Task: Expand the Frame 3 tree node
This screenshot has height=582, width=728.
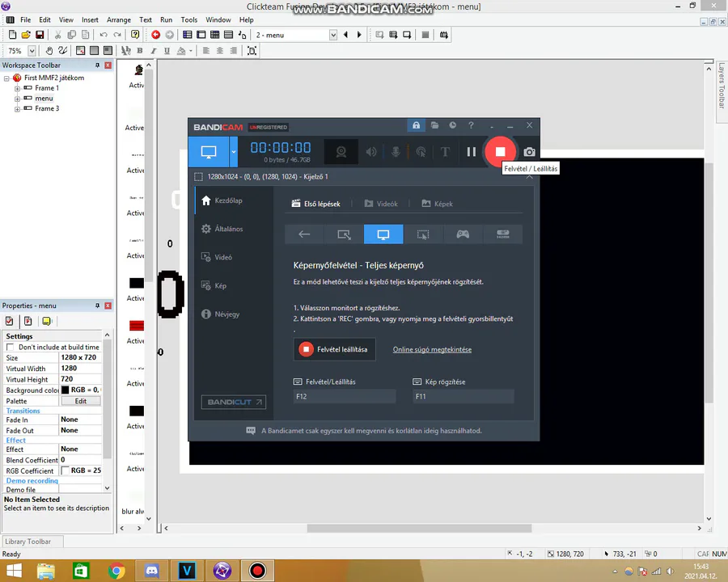Action: pyautogui.click(x=17, y=109)
